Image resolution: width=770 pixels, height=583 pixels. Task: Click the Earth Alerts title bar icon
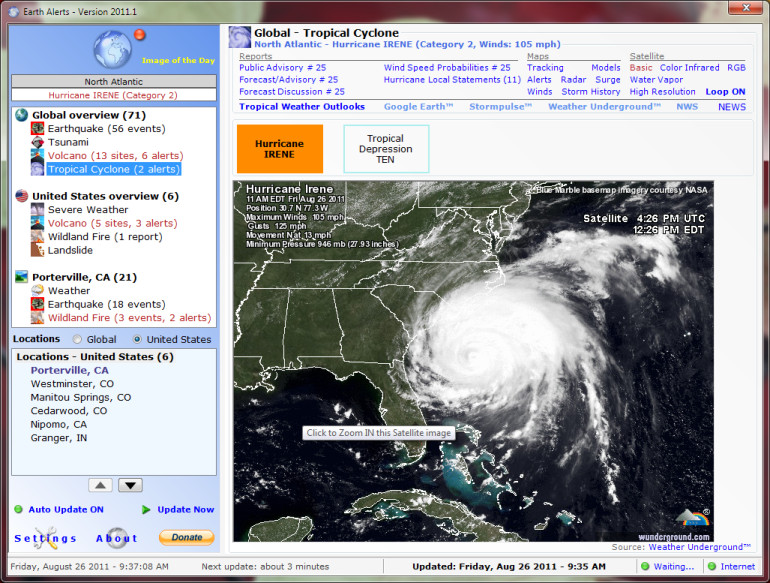(14, 11)
